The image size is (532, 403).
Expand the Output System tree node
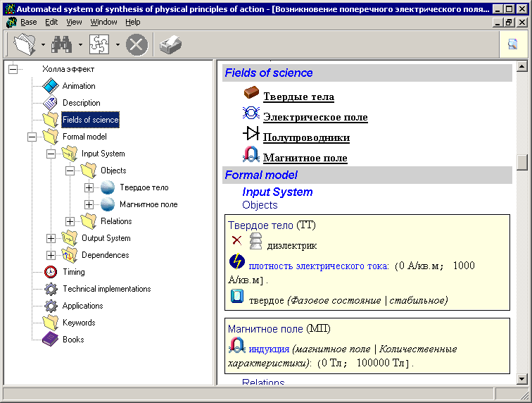pos(51,238)
